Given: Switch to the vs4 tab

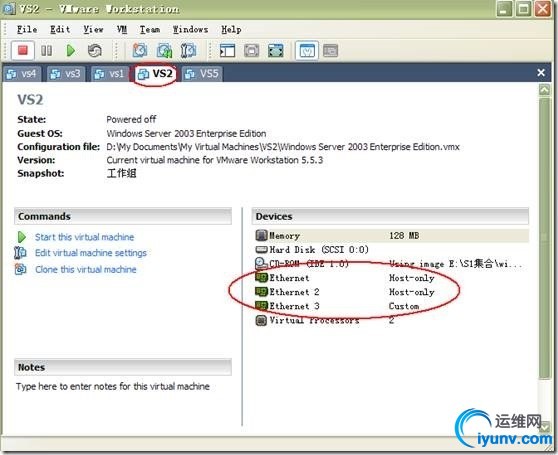Looking at the screenshot, I should (x=22, y=74).
